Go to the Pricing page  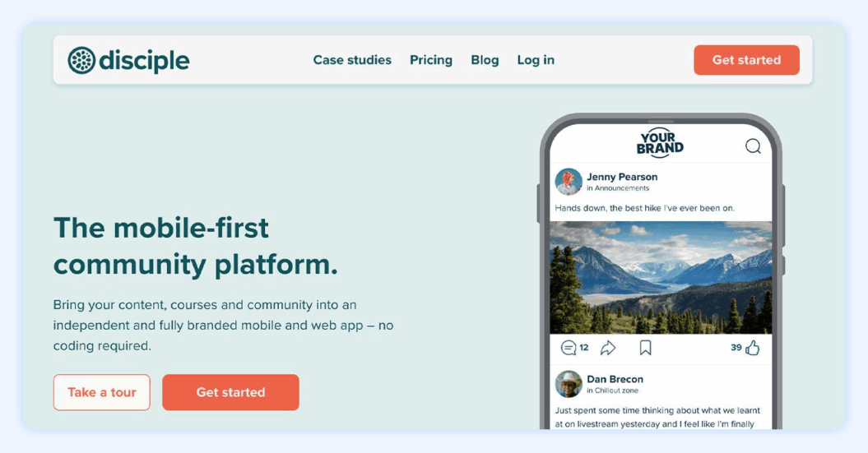click(431, 60)
